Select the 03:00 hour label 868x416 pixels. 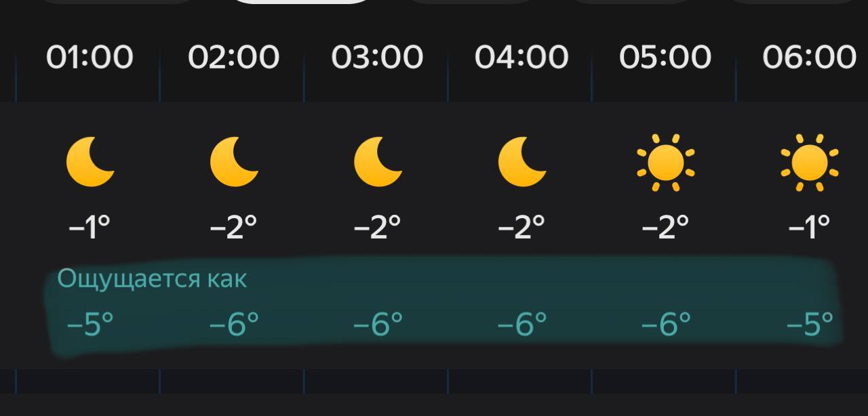click(x=377, y=57)
